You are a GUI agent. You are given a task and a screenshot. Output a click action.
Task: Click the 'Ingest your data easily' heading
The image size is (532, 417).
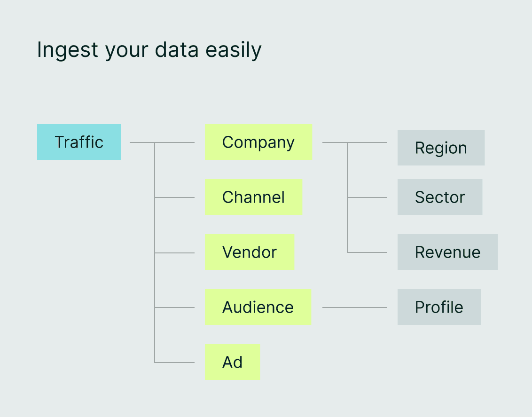149,50
